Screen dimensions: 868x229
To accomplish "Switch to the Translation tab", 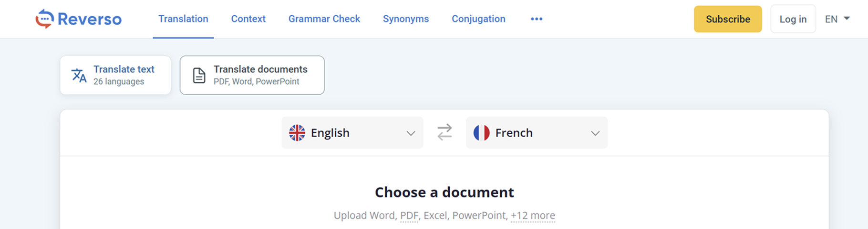I will [183, 19].
